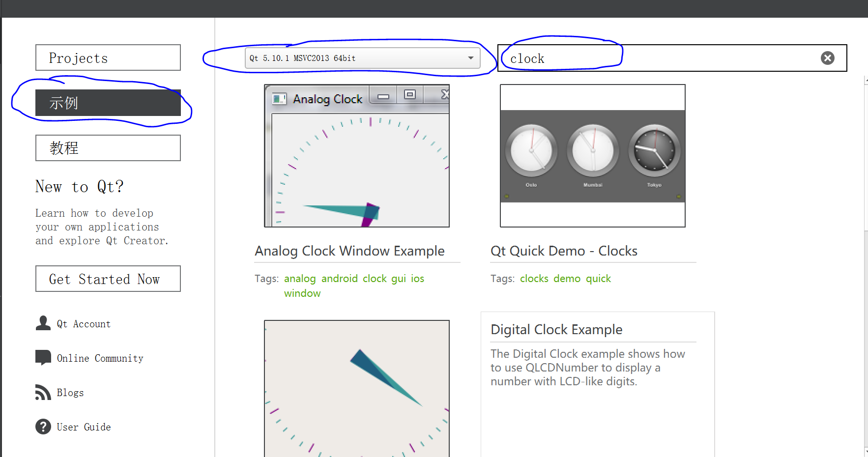Filter by the clocks tag
The image size is (868, 457).
[x=534, y=279]
